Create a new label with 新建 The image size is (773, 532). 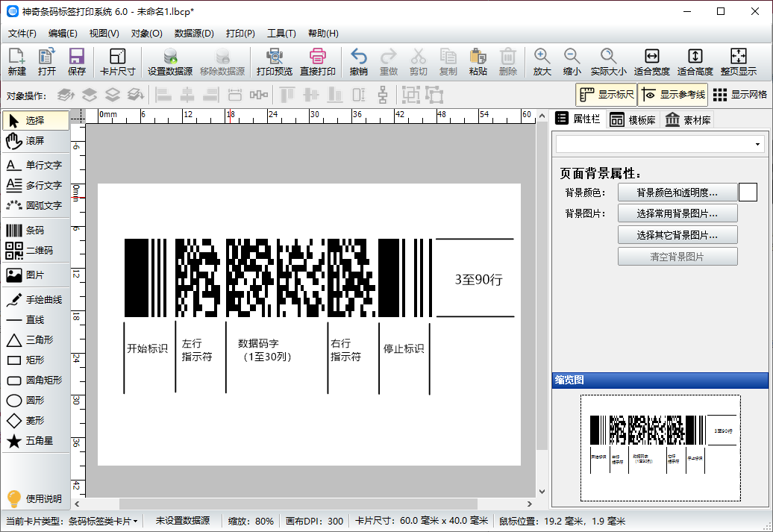pyautogui.click(x=16, y=62)
